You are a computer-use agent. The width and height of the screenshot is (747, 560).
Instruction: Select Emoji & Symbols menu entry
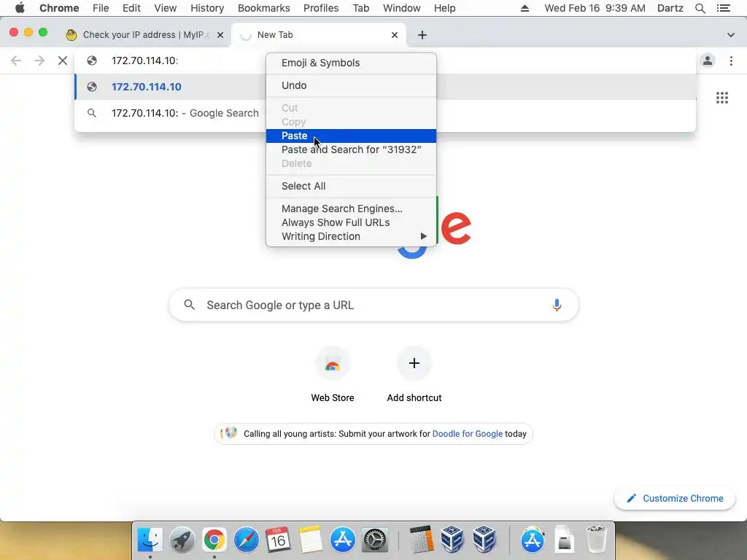pyautogui.click(x=351, y=63)
